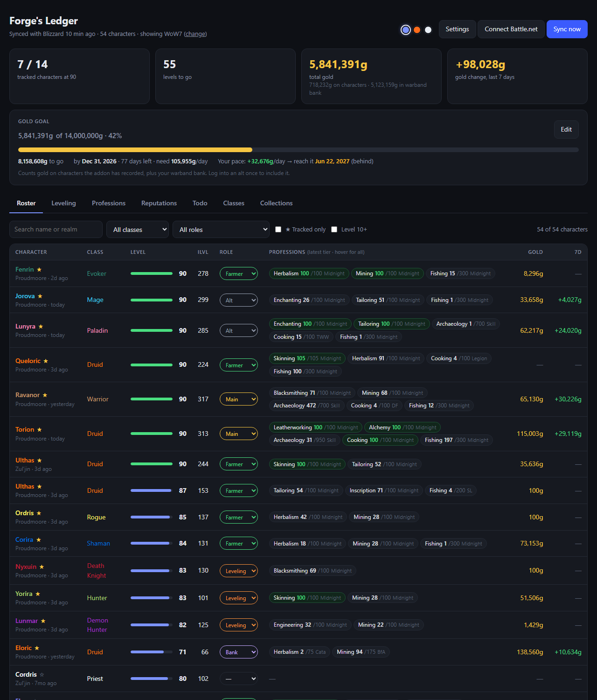Image resolution: width=597 pixels, height=700 pixels.
Task: Toggle star for level 87 Ulthas
Action: (x=40, y=487)
